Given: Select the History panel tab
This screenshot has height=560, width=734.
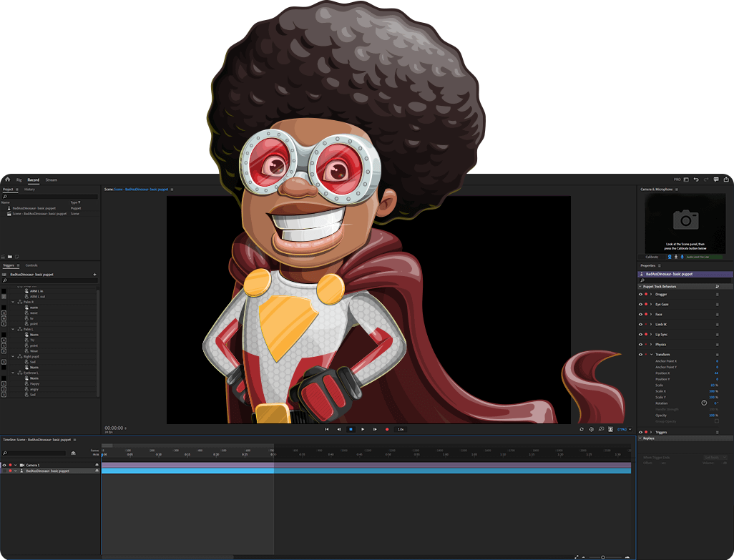Looking at the screenshot, I should click(x=29, y=190).
